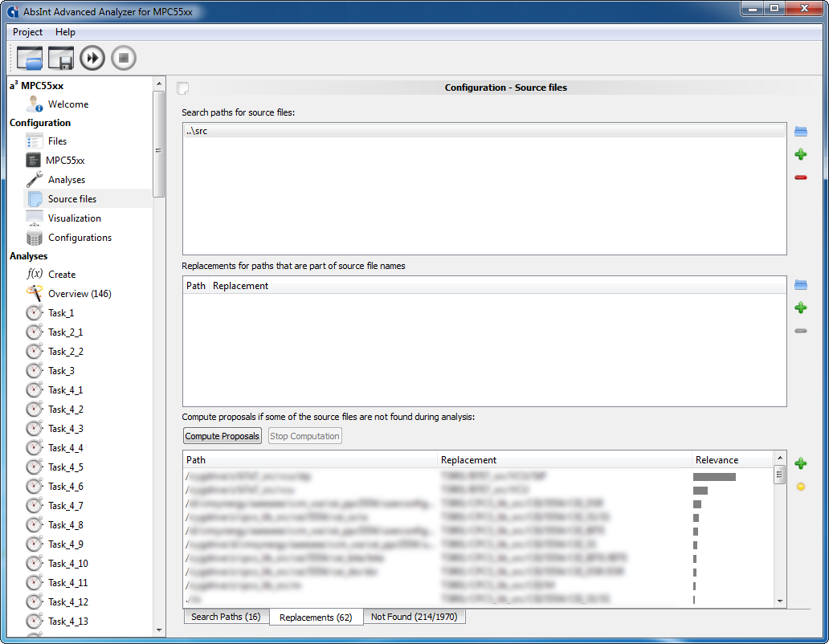829x644 pixels.
Task: Select the Task_4_2 analysis
Action: (66, 410)
